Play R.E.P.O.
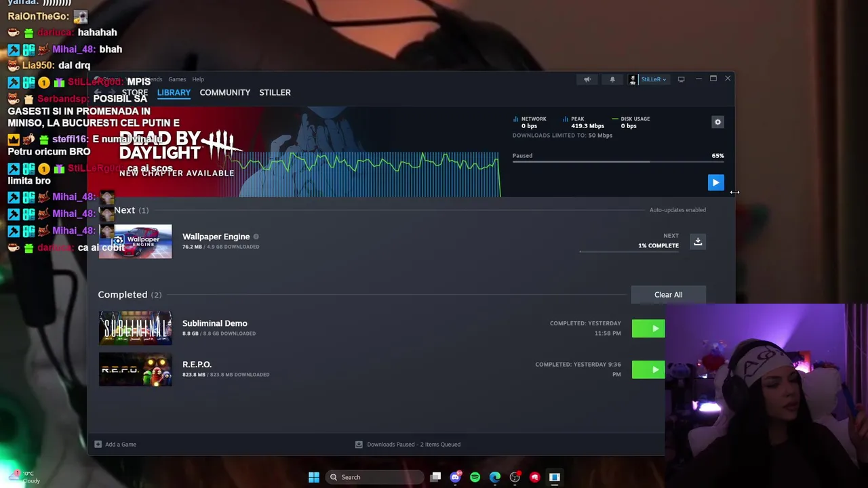This screenshot has height=488, width=868. point(648,369)
